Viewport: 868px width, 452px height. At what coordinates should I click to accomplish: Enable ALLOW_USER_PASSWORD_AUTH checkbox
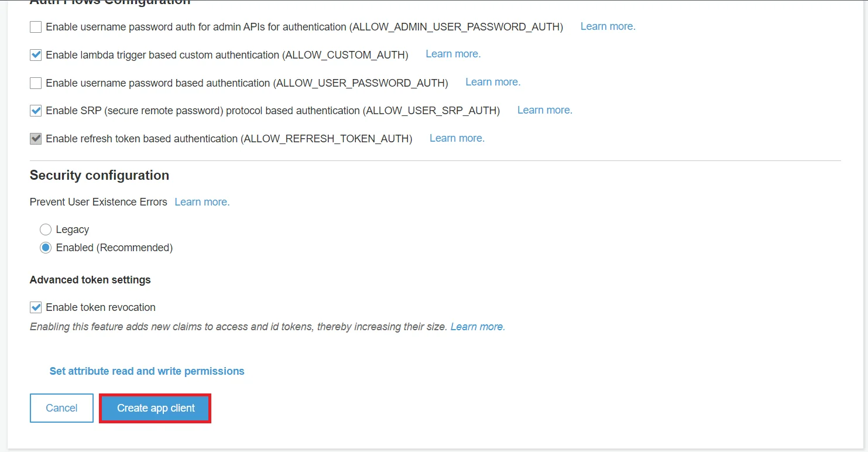(x=36, y=83)
